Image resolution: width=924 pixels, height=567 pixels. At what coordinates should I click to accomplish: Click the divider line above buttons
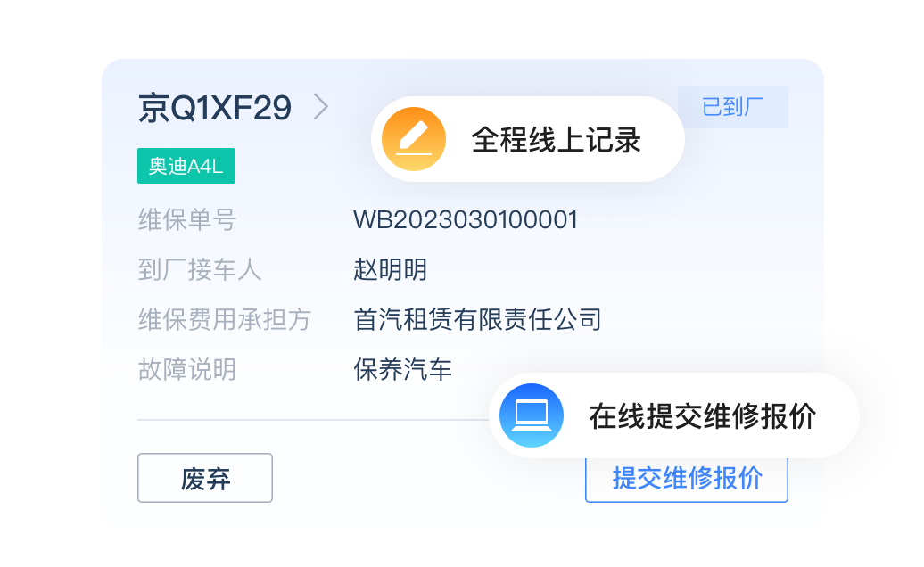314,420
